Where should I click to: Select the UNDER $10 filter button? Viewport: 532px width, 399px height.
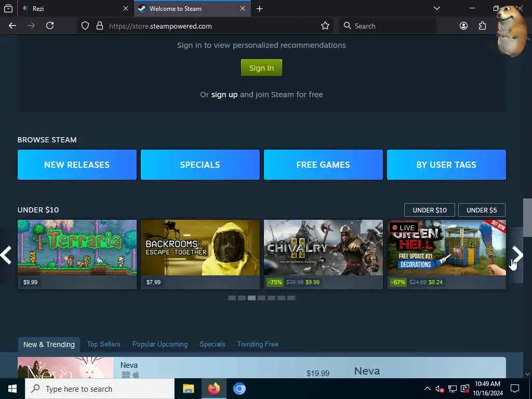point(430,210)
